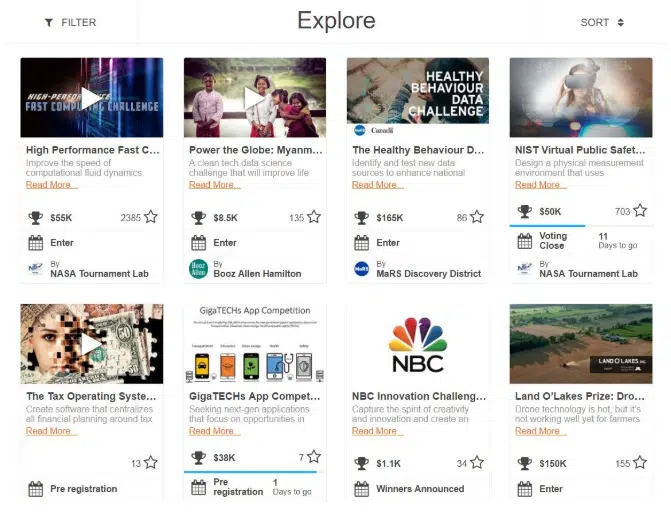Star the GigaTECHs App Competition
Image resolution: width=671 pixels, height=515 pixels.
click(314, 457)
